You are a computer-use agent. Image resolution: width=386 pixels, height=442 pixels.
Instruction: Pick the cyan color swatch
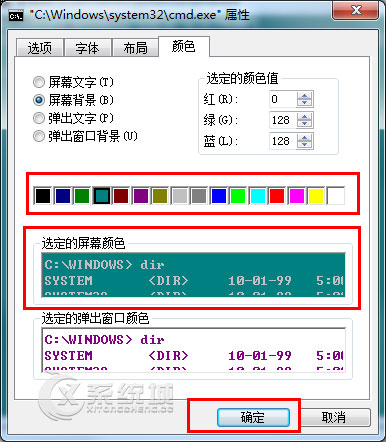257,196
